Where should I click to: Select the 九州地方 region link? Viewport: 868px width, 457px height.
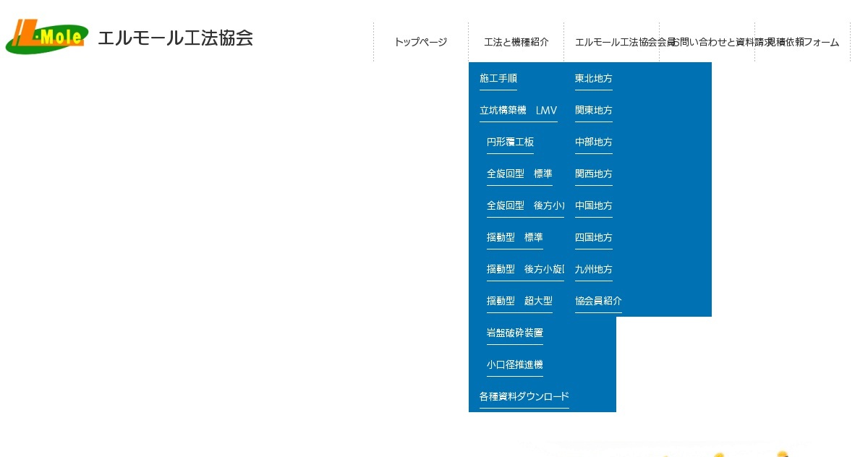coord(593,269)
